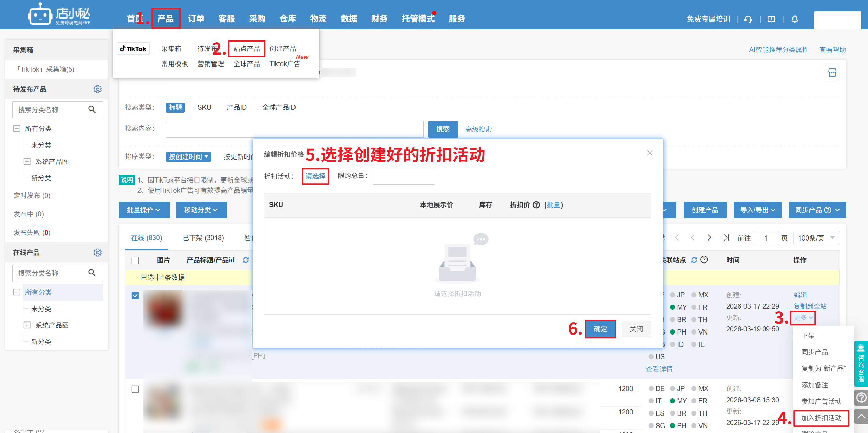The width and height of the screenshot is (868, 433).
Task: Select 加入折扣活动 from the more menu
Action: [821, 418]
